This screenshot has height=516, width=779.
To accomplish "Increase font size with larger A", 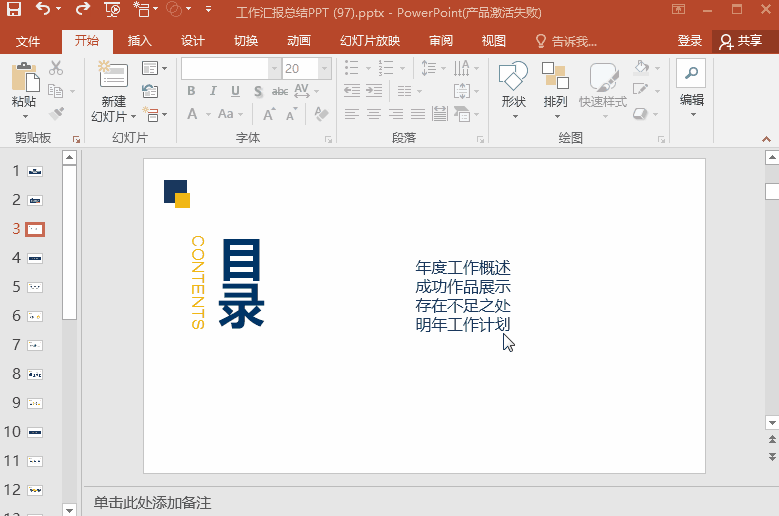I will 269,114.
